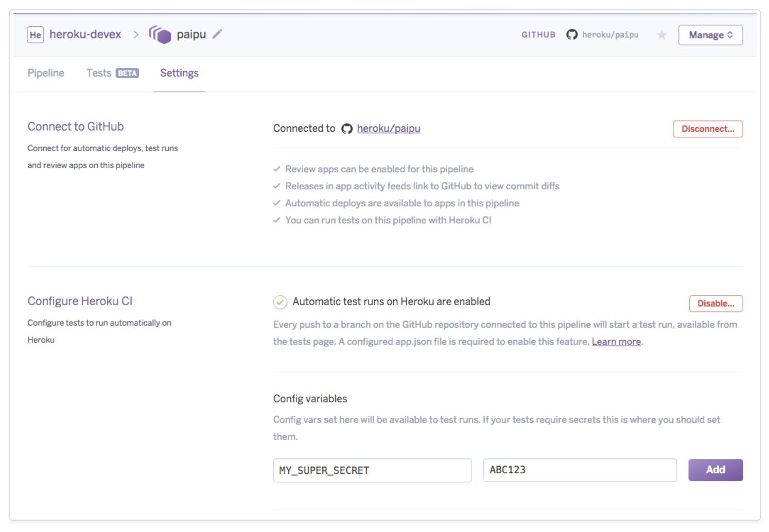
Task: Open the heroku/paipu repository link
Action: 389,129
